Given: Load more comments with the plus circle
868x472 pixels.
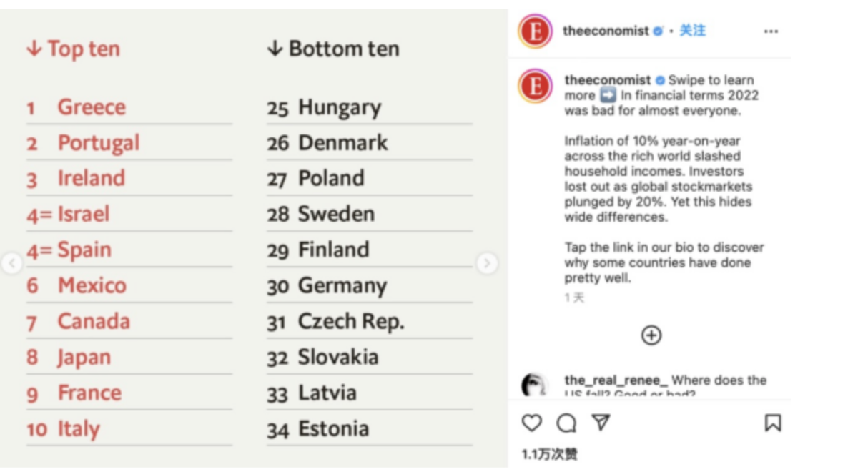Looking at the screenshot, I should click(651, 335).
